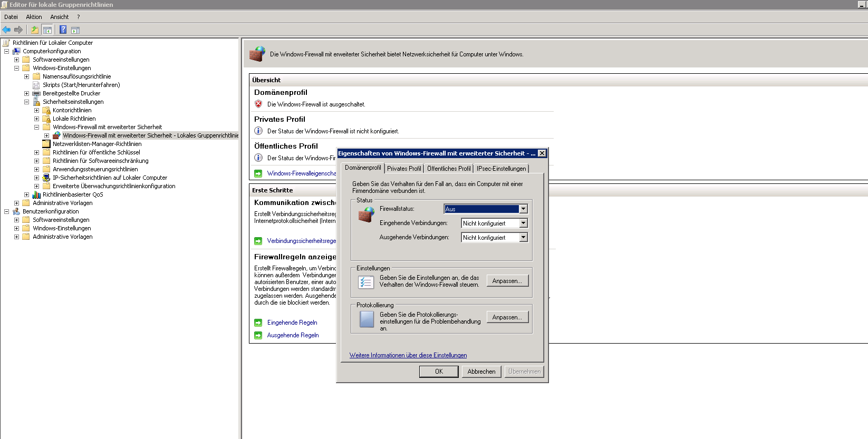Select Windows-Firewall mit erweiterter Sicherheit folder item
The width and height of the screenshot is (868, 439).
click(x=107, y=127)
